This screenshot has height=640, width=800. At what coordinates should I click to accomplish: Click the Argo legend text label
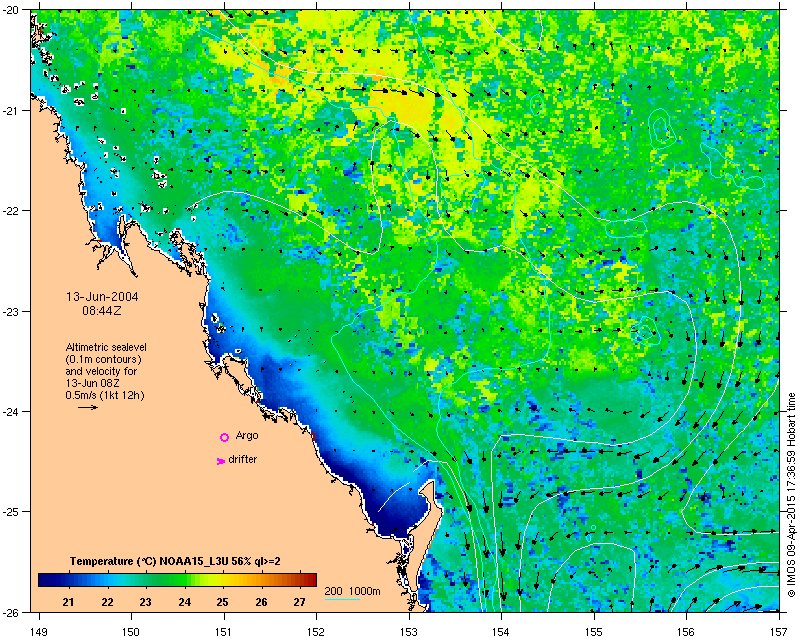click(x=247, y=435)
